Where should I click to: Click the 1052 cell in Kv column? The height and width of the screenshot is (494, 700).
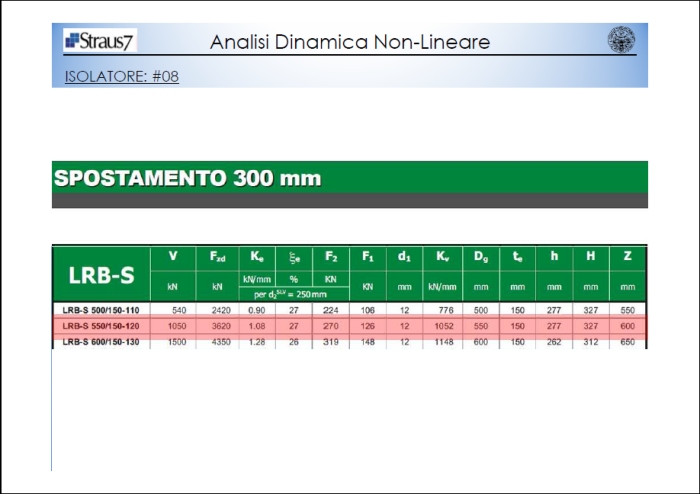coord(442,326)
